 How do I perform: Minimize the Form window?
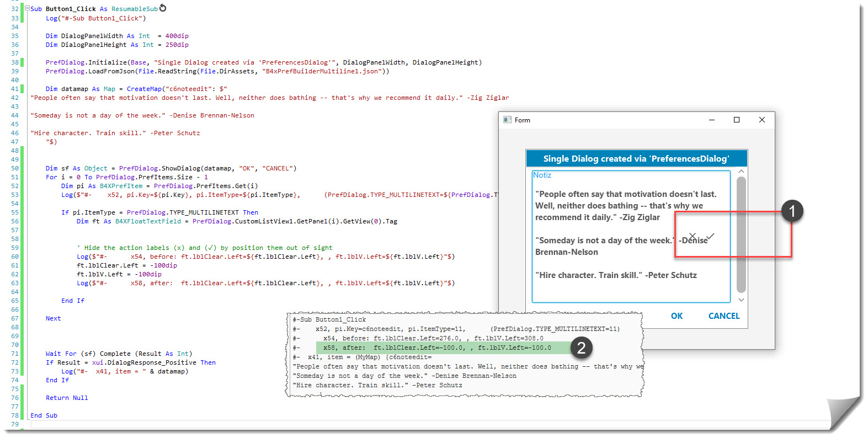[x=712, y=120]
